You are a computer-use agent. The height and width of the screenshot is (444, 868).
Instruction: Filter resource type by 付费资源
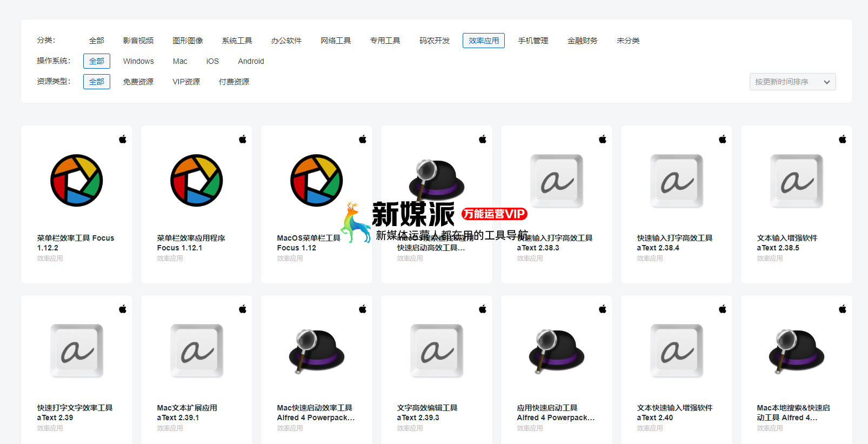click(x=234, y=82)
